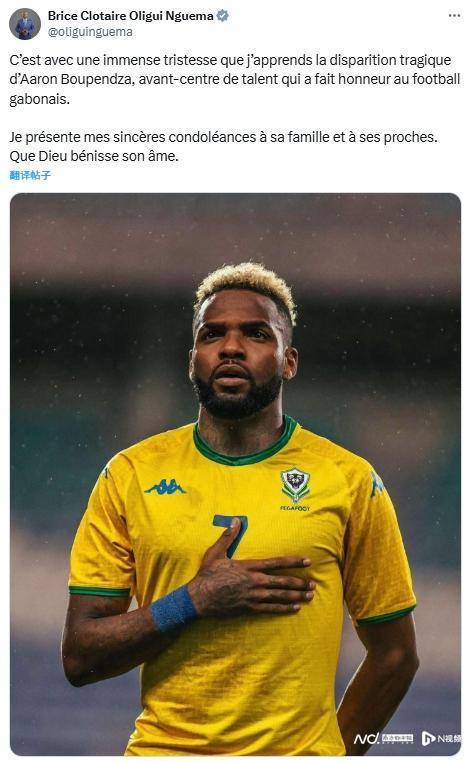
Task: Click the Kappa logo on the jersey chest
Action: tap(165, 487)
